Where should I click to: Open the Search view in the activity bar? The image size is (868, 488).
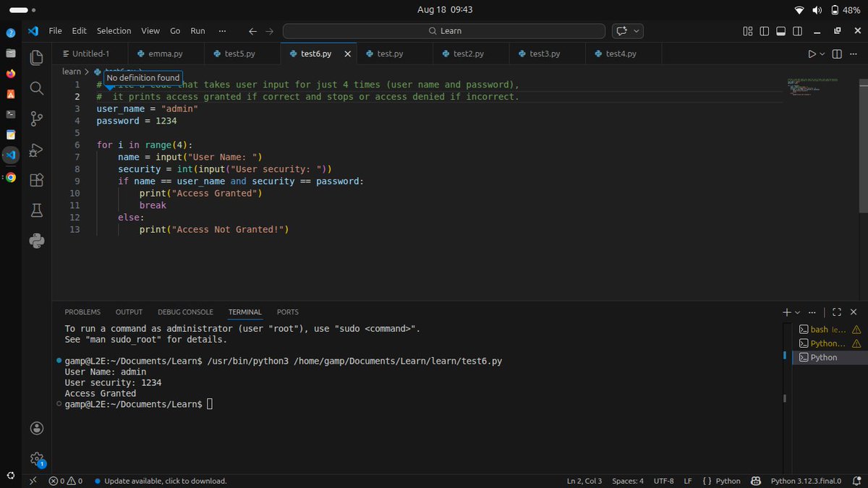point(36,88)
